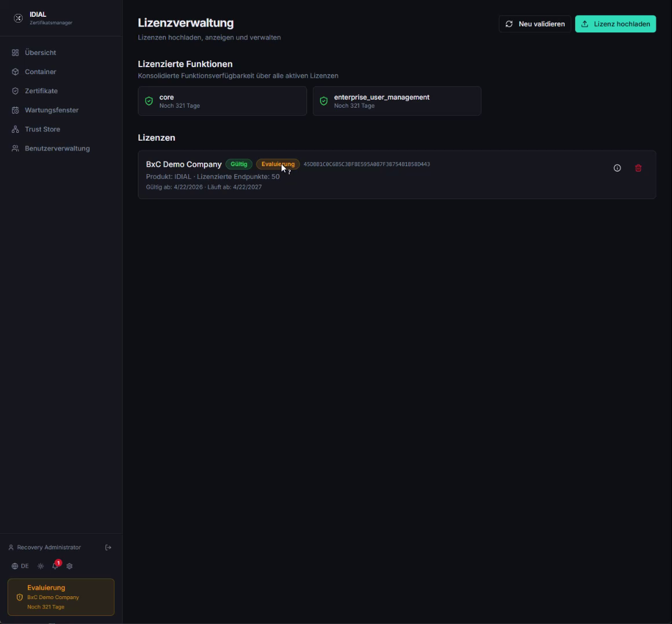Open settings gear icon in sidebar
This screenshot has width=672, height=624.
point(70,566)
